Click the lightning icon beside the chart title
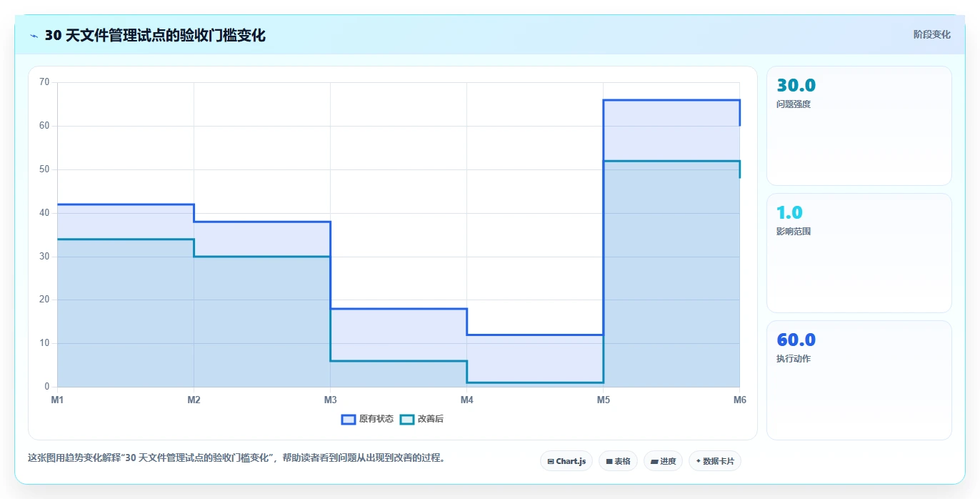Image resolution: width=980 pixels, height=499 pixels. click(x=34, y=36)
